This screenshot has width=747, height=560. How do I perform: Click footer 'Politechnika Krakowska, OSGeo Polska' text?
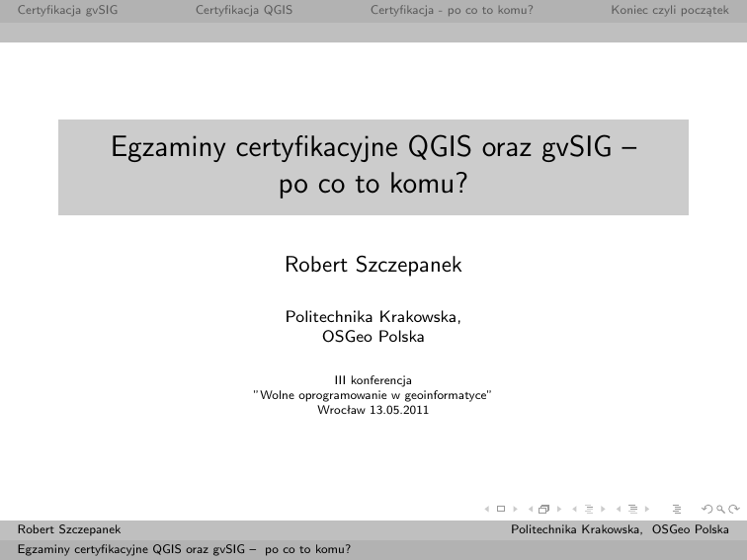[x=620, y=530]
